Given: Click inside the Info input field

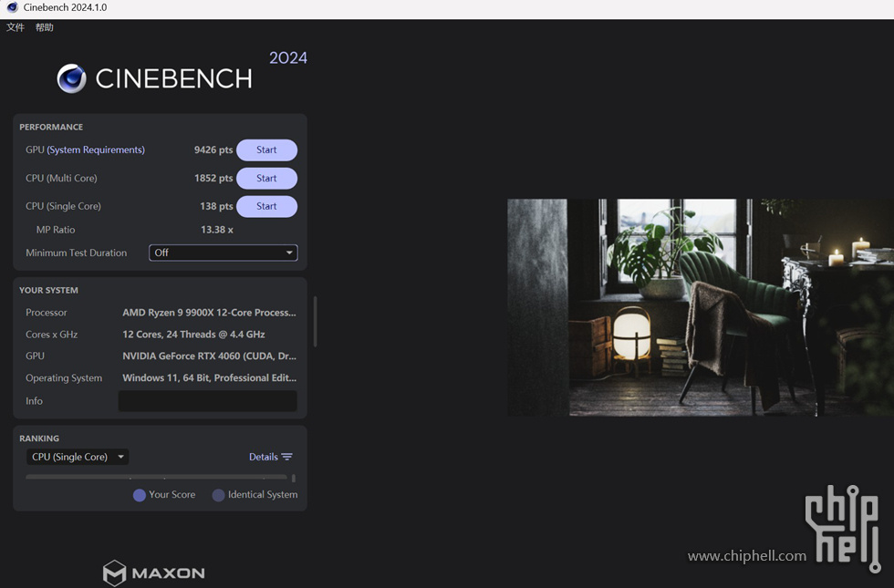Looking at the screenshot, I should (x=208, y=400).
